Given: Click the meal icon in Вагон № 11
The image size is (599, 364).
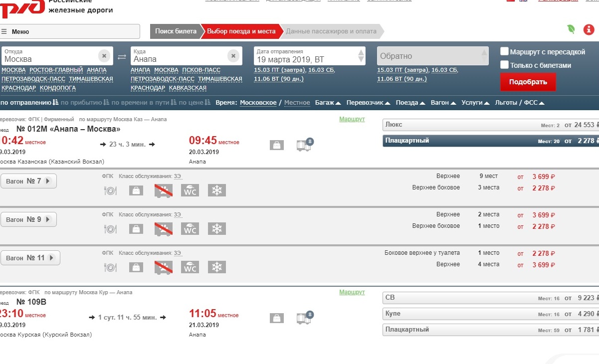Looking at the screenshot, I should [110, 267].
